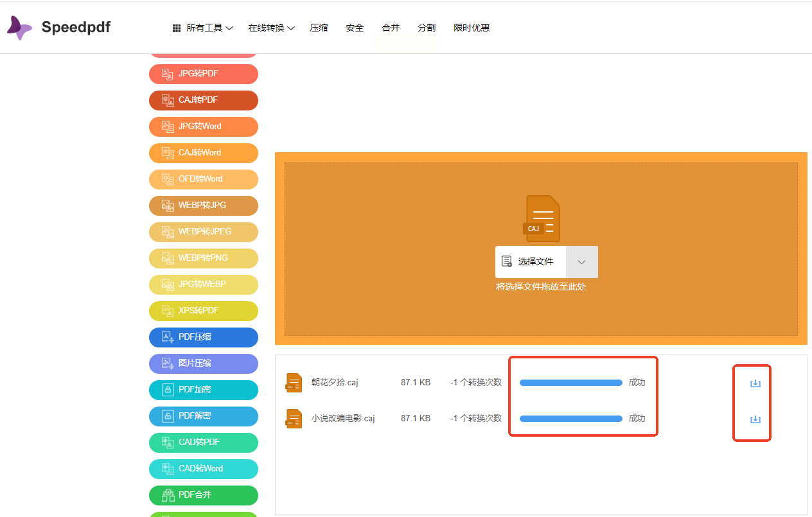Click the CAJ file icon in upload area
812x517 pixels.
542,218
